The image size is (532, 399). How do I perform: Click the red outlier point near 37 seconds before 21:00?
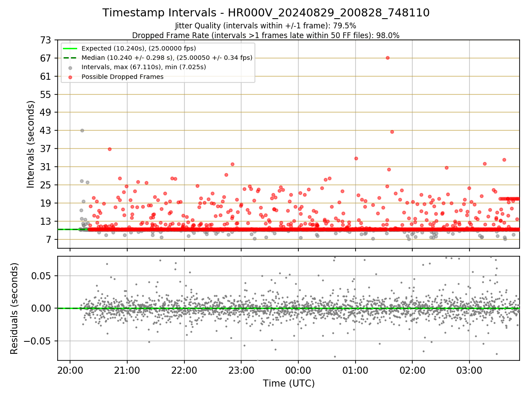[x=110, y=149]
